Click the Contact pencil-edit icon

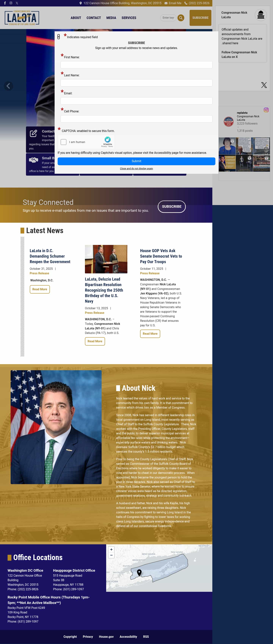33,133
